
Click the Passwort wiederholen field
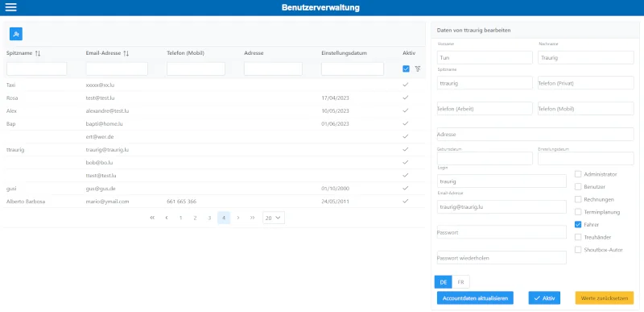[x=502, y=258]
